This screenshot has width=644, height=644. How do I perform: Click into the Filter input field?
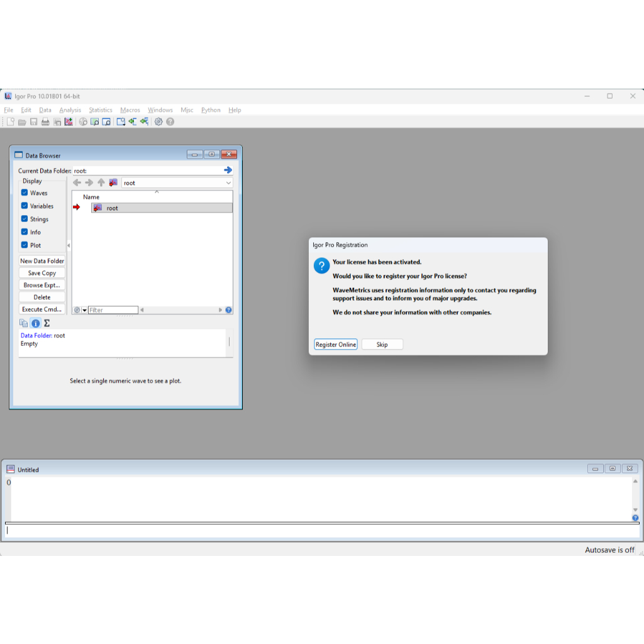click(x=113, y=310)
